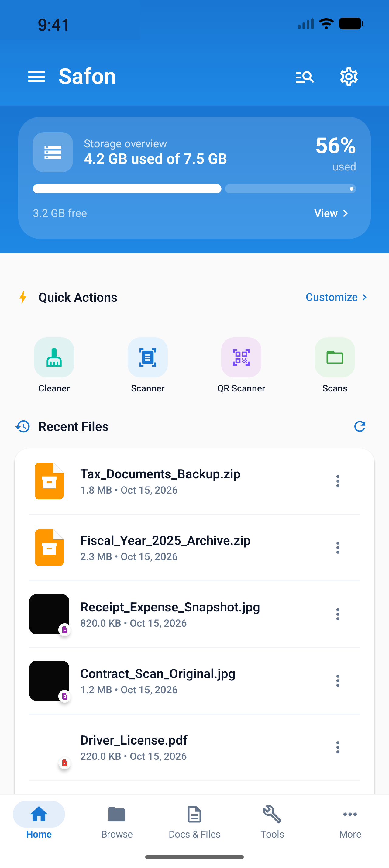Tap the Fiscal_Year_2025_Archive.zip archive icon
This screenshot has width=389, height=868.
click(x=49, y=548)
